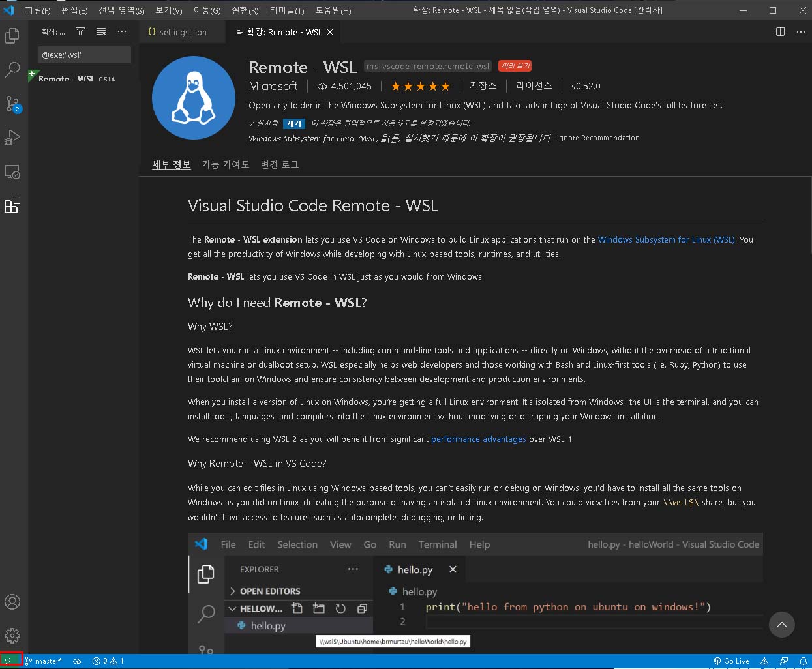Image resolution: width=812 pixels, height=669 pixels.
Task: Open the 저장소 repository link
Action: 483,86
